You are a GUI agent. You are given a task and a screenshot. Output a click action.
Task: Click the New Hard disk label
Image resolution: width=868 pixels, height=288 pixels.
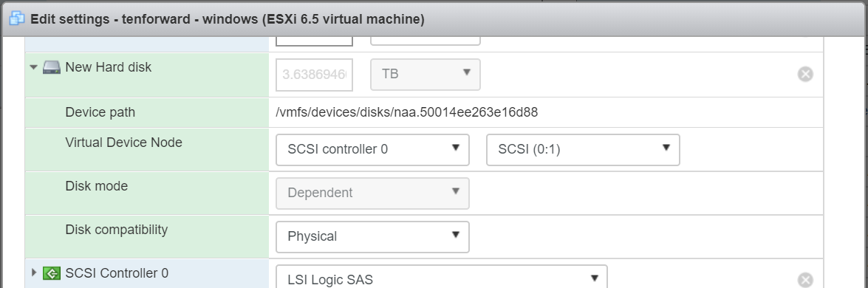109,67
